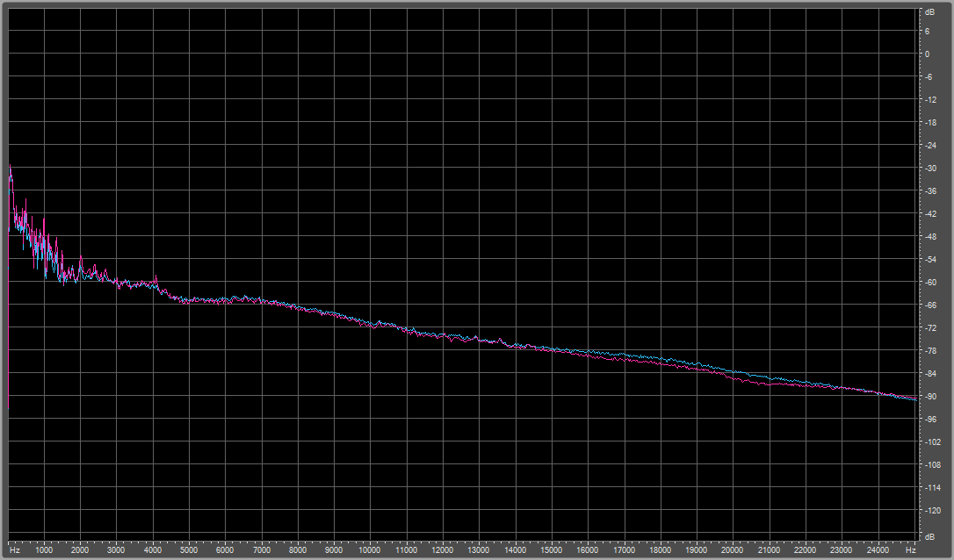Viewport: 954px width, 560px height.
Task: Click the 21000 Hz frequency axis label
Action: tap(770, 549)
